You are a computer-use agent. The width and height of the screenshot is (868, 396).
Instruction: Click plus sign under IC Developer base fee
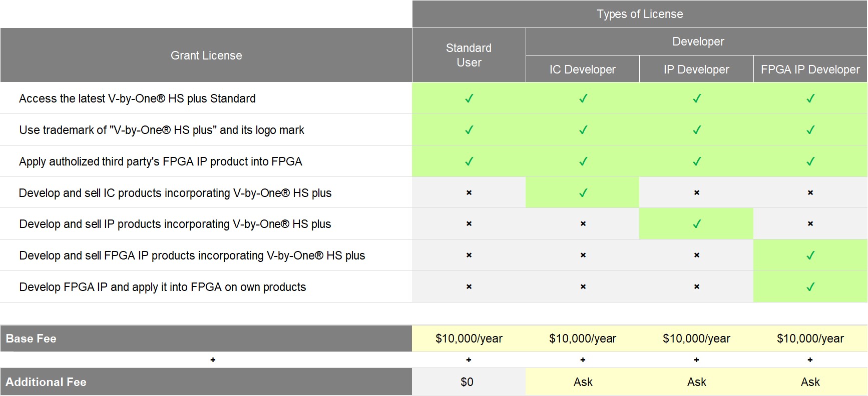tap(583, 359)
